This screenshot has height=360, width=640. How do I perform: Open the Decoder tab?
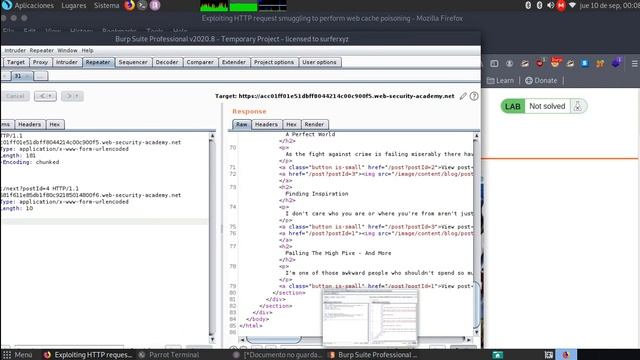click(167, 62)
